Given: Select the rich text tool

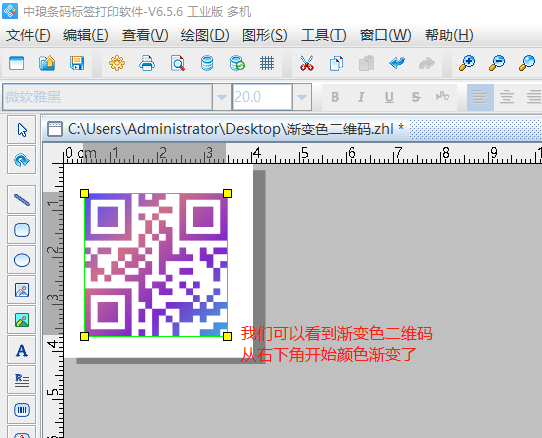Looking at the screenshot, I should pyautogui.click(x=22, y=380).
